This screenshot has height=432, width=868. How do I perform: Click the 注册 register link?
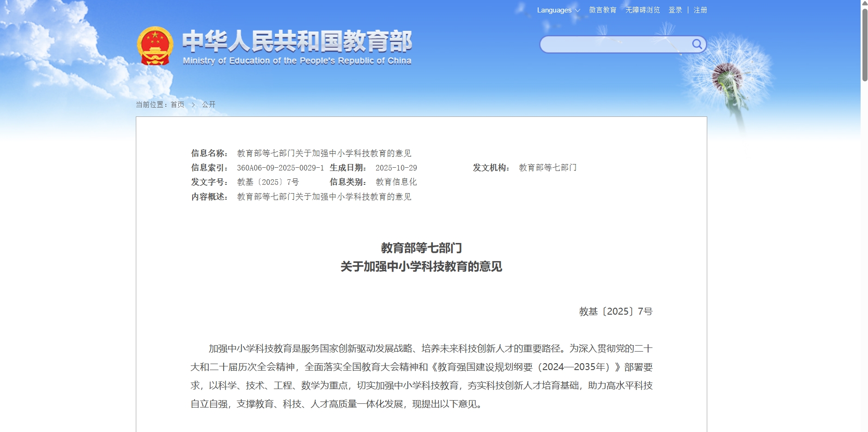(x=700, y=10)
